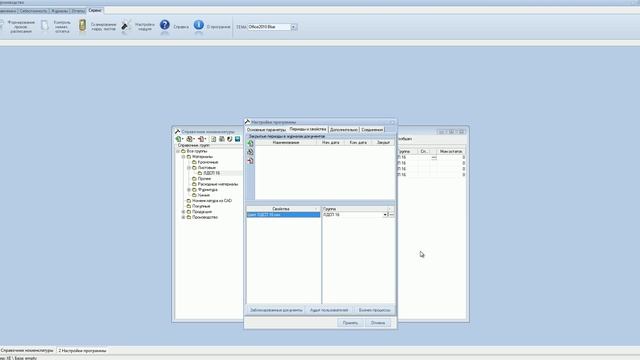
Task: Switch to Справочник номенклатуры window tab at bottom
Action: coord(27,351)
